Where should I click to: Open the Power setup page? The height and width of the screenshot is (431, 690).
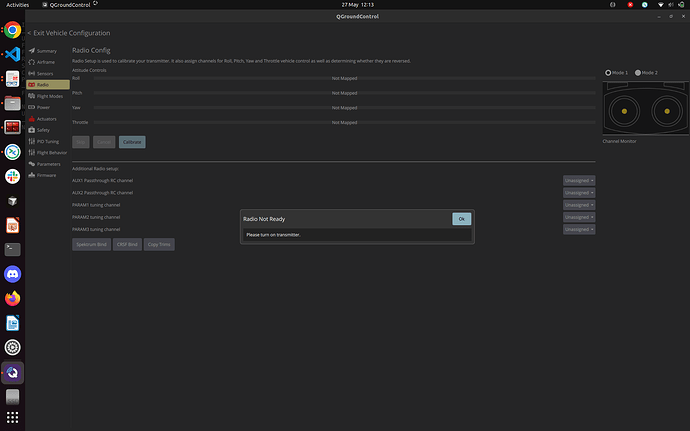tap(48, 107)
